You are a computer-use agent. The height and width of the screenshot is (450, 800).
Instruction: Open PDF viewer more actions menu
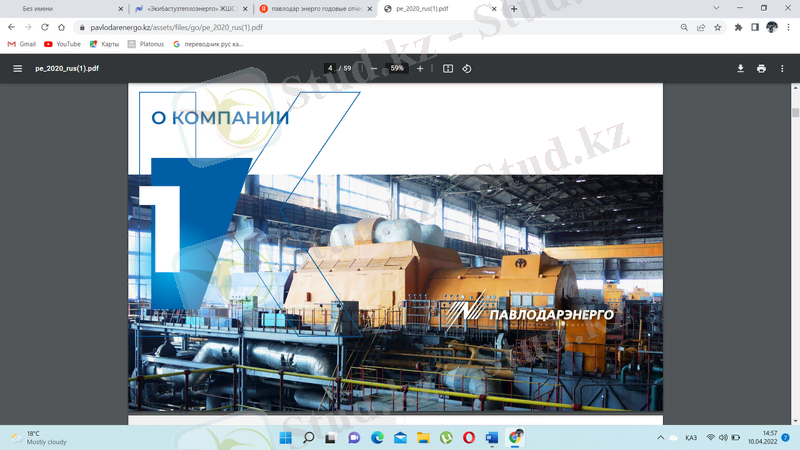[782, 68]
